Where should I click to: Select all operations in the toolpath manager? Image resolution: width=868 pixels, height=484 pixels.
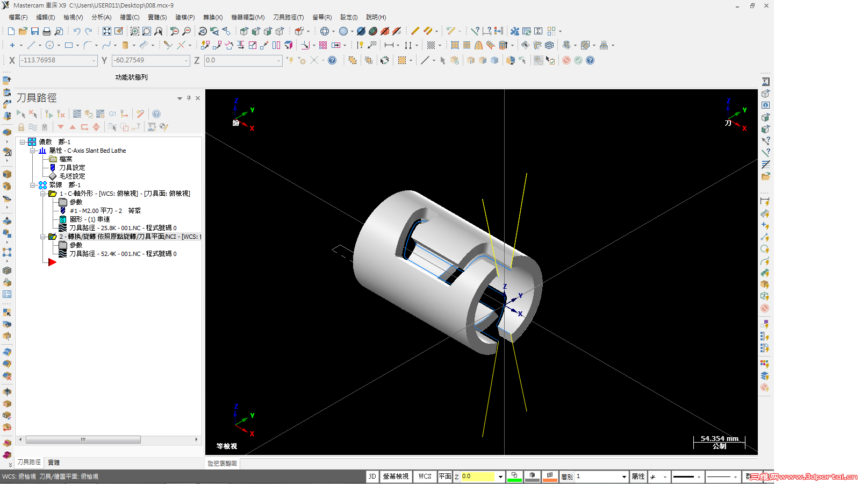[21, 114]
